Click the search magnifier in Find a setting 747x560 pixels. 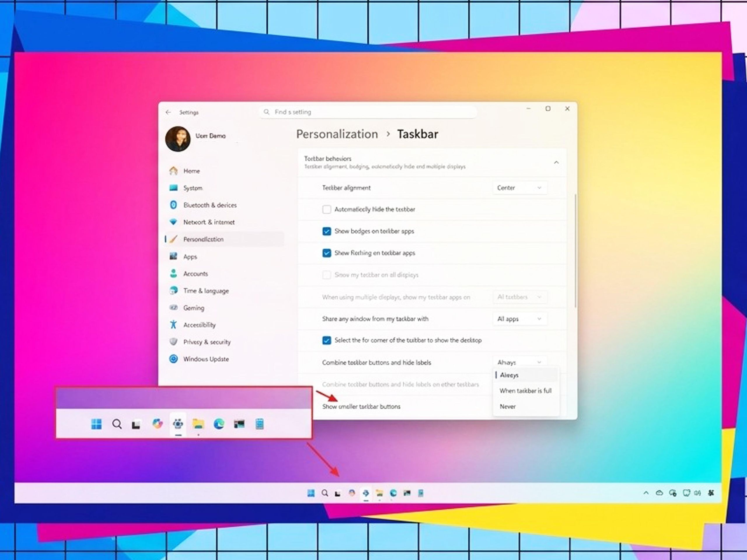click(x=266, y=112)
